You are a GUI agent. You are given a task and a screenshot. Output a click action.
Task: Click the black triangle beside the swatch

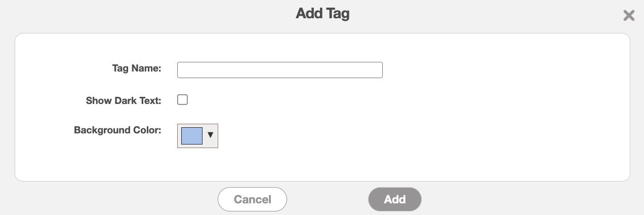211,135
